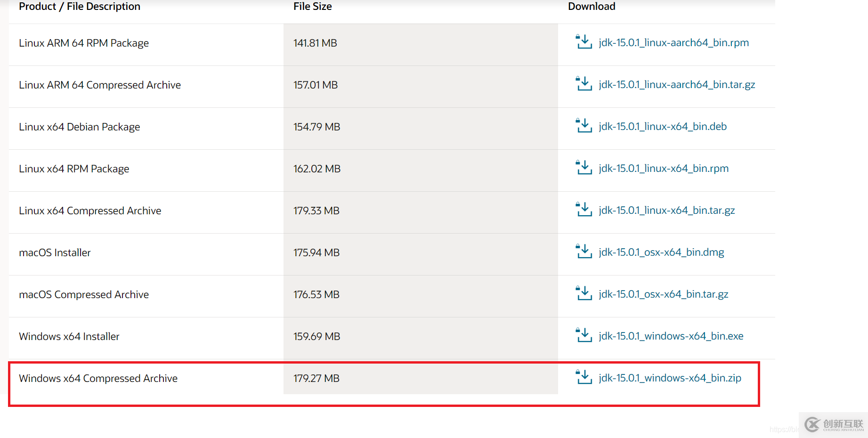Select text Windows x64 Installer
This screenshot has width=868, height=438.
pos(69,337)
